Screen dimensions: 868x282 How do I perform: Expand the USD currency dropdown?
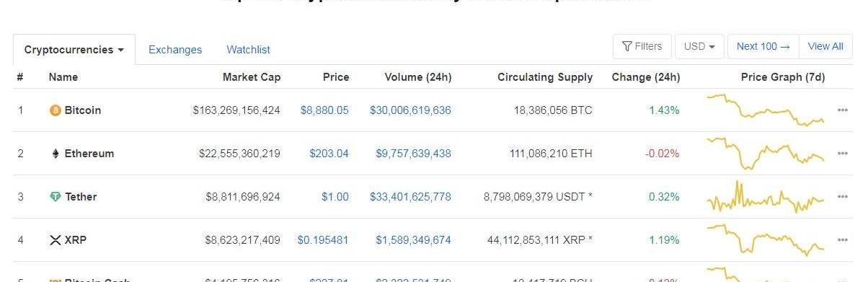coord(699,46)
